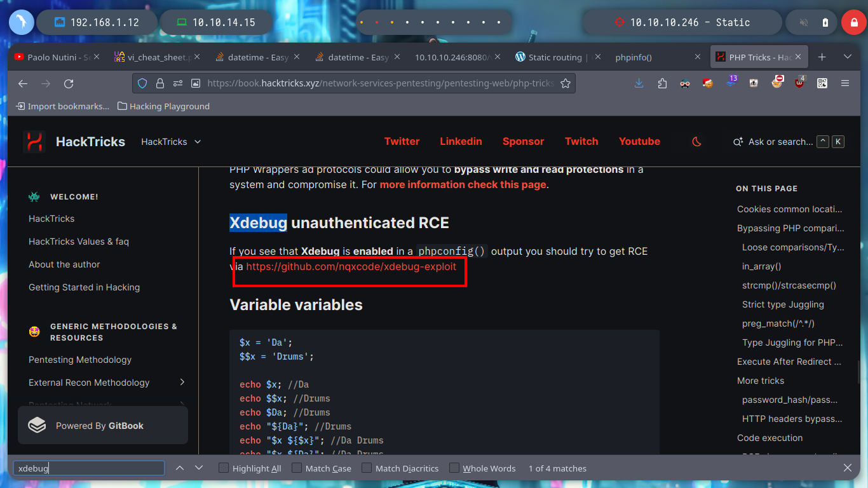The width and height of the screenshot is (868, 488).
Task: Open the extensions puzzle-piece menu
Action: [x=662, y=83]
